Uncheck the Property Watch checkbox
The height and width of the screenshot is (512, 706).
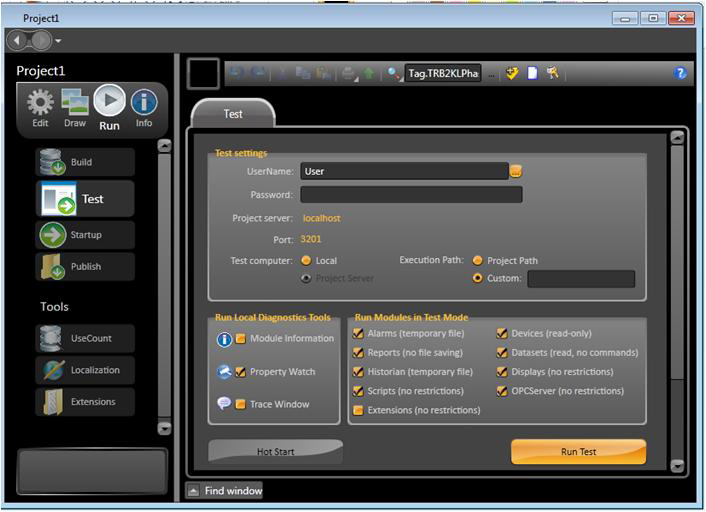click(x=240, y=372)
